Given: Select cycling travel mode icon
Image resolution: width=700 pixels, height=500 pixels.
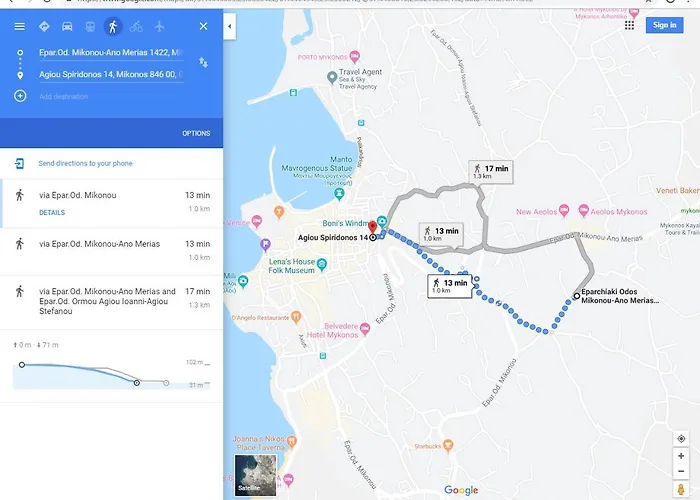Looking at the screenshot, I should [136, 26].
